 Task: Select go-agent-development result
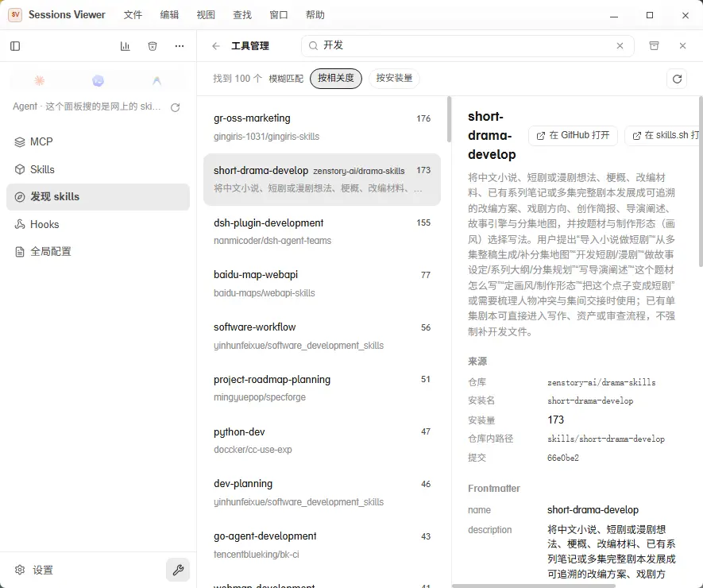pos(322,545)
